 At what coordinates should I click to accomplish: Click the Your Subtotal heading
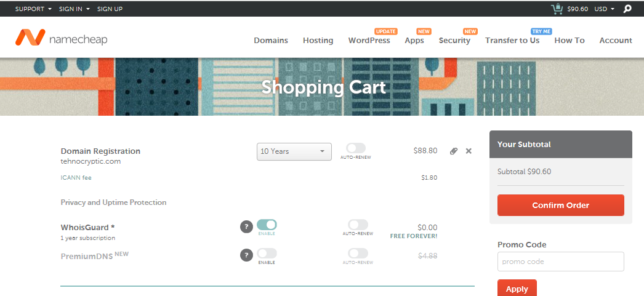click(x=524, y=145)
